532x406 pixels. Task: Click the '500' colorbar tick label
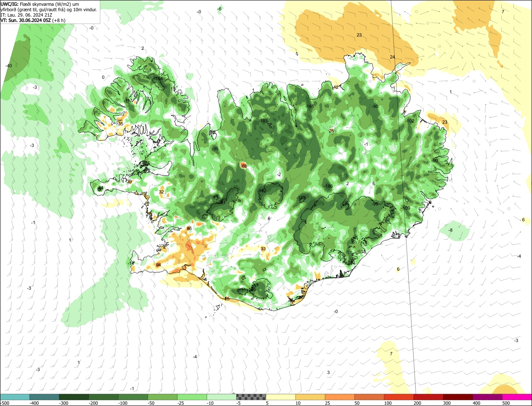click(x=506, y=403)
